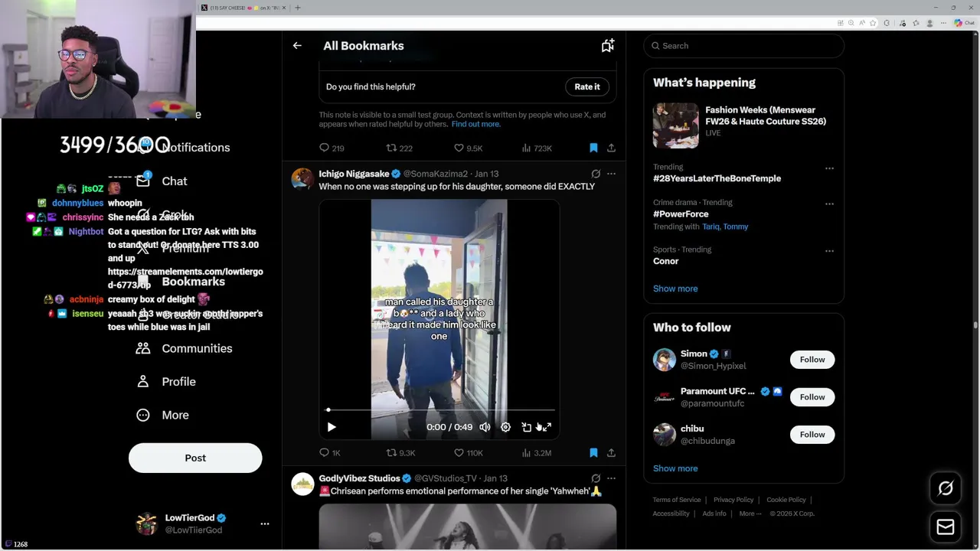Open GodlyVibez Studios profile avatar
This screenshot has width=980, height=551.
coord(302,484)
